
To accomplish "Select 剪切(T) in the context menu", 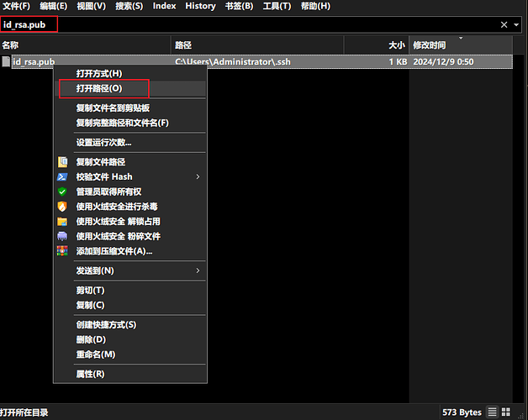I will click(x=130, y=290).
